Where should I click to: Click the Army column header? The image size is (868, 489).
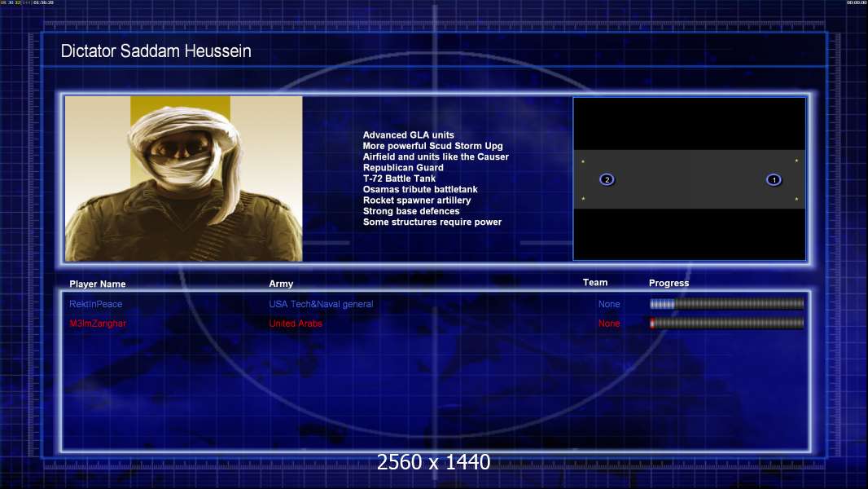pyautogui.click(x=281, y=284)
